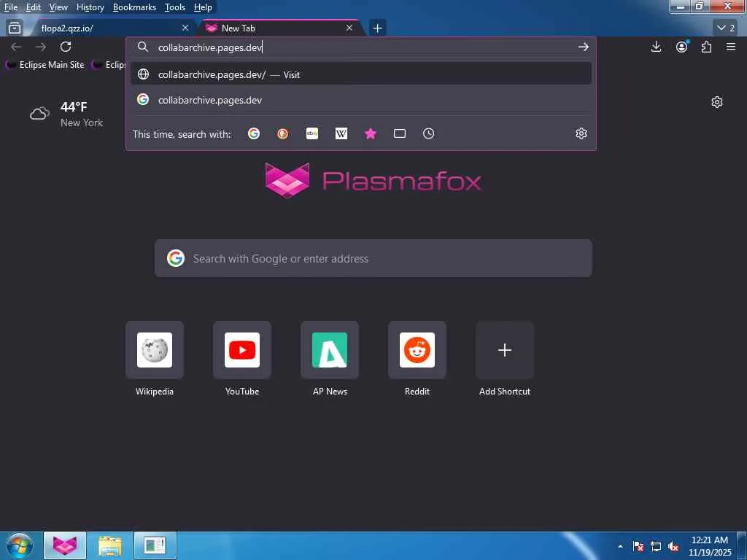Open the Downloads panel
The image size is (747, 560).
coord(656,47)
